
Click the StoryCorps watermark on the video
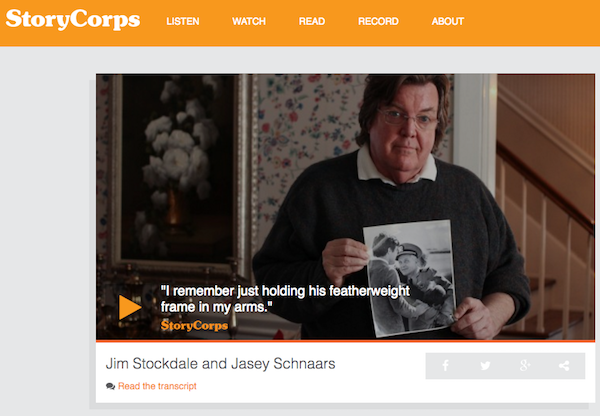click(x=194, y=326)
